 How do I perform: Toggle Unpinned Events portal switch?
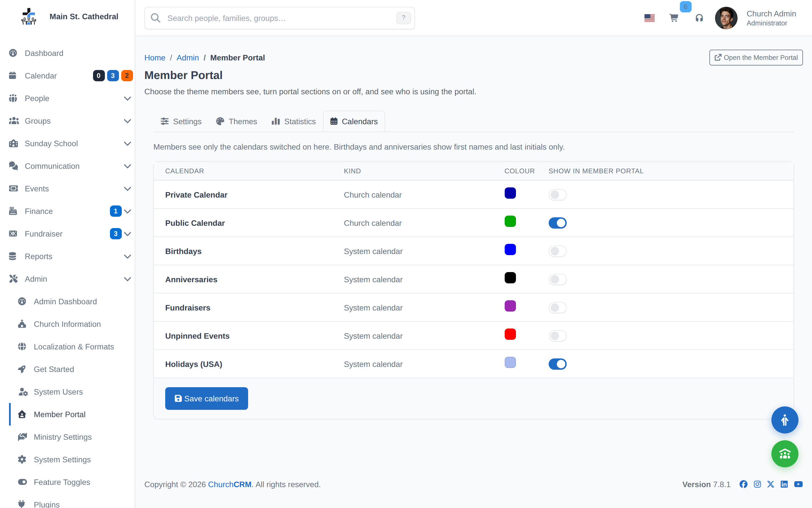pyautogui.click(x=557, y=336)
